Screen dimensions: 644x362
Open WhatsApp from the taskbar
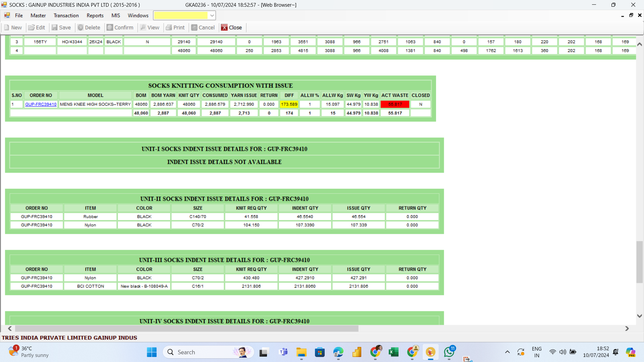tap(449, 352)
